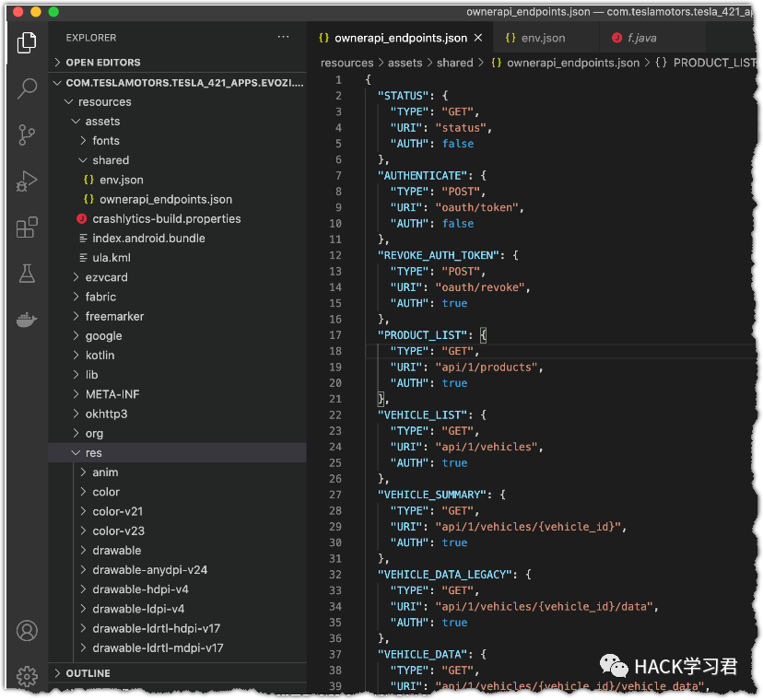Click JSON icon beside ownerapi_endpoints.json in tree

(x=88, y=199)
